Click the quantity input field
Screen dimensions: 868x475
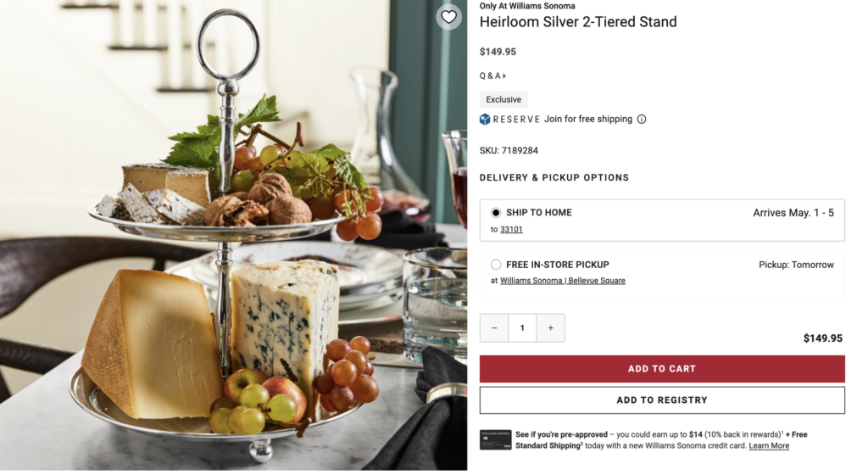(x=522, y=327)
